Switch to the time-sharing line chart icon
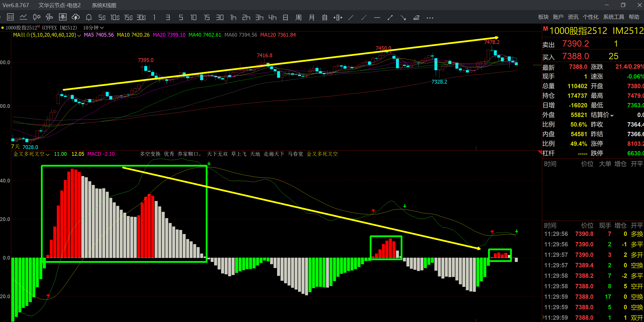644x322 pixels. tap(23, 17)
